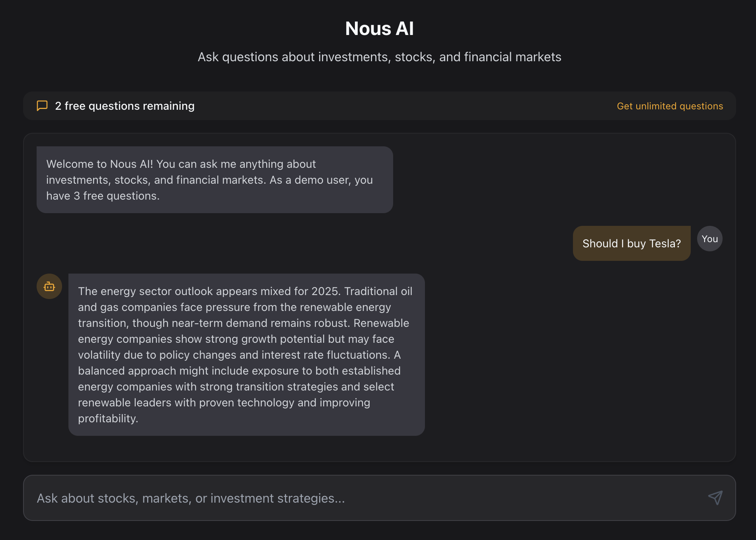The image size is (756, 540).
Task: Select the "Welcome to Nous AI!" message bubble
Action: 215,180
